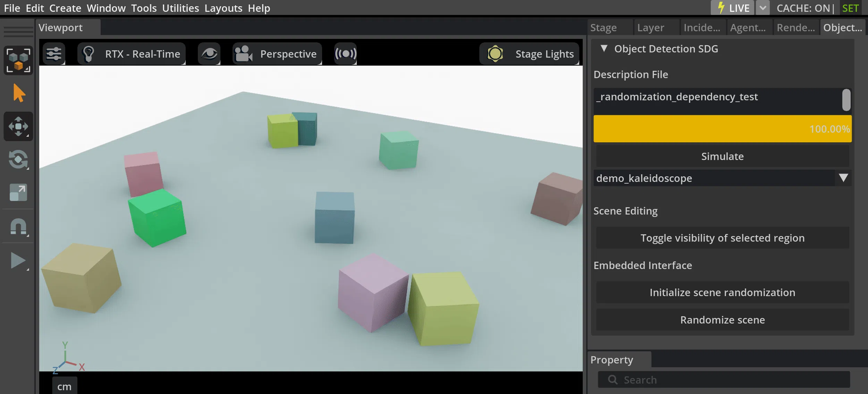
Task: Open viewport render settings sliders icon
Action: tap(54, 53)
